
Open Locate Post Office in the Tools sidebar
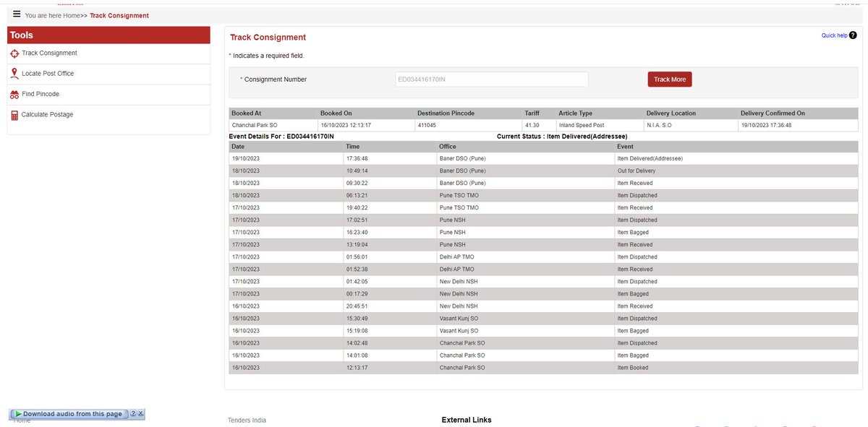click(48, 74)
